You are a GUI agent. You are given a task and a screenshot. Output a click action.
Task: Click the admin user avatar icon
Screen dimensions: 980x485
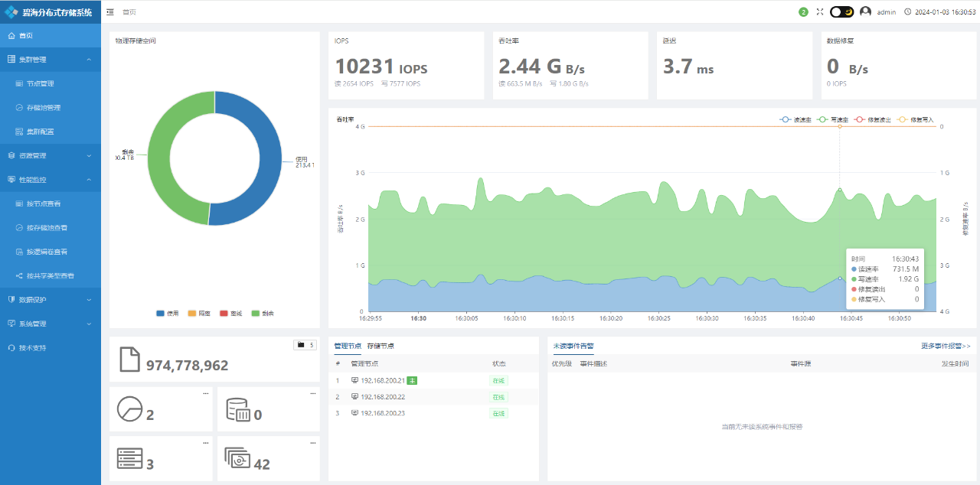[x=866, y=11]
